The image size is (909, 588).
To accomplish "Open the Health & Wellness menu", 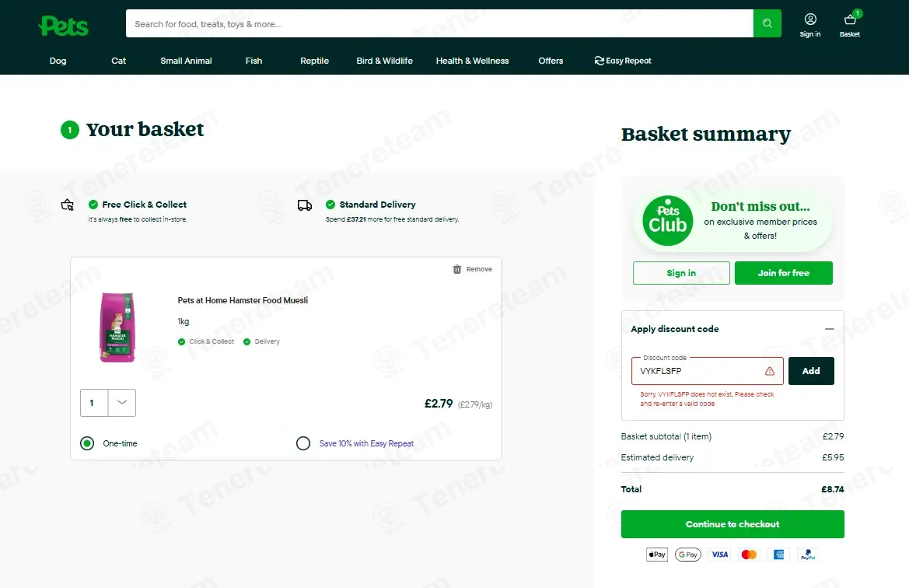I will (473, 61).
